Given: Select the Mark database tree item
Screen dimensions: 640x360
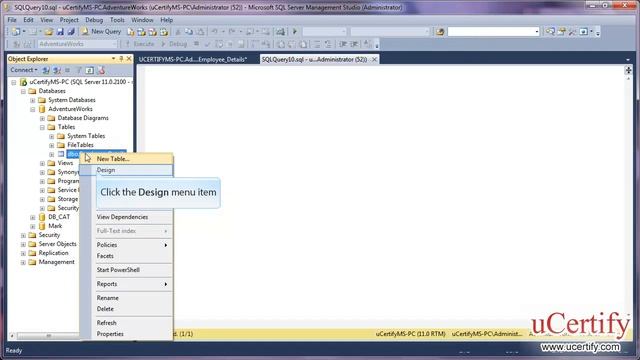Looking at the screenshot, I should pyautogui.click(x=55, y=226).
